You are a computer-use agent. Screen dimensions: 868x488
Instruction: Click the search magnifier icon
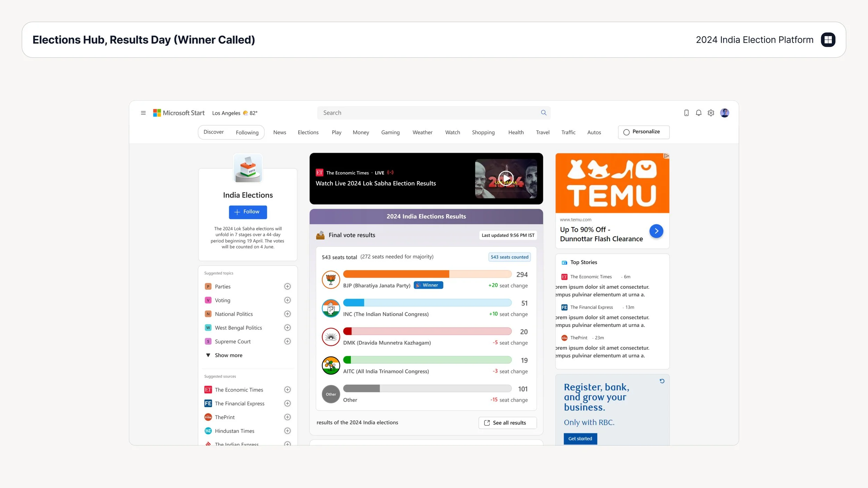pyautogui.click(x=543, y=113)
